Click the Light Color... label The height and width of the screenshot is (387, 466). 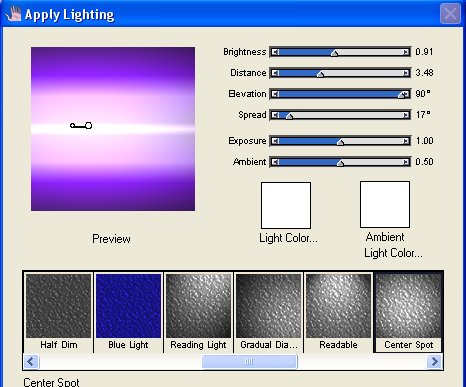(x=288, y=238)
